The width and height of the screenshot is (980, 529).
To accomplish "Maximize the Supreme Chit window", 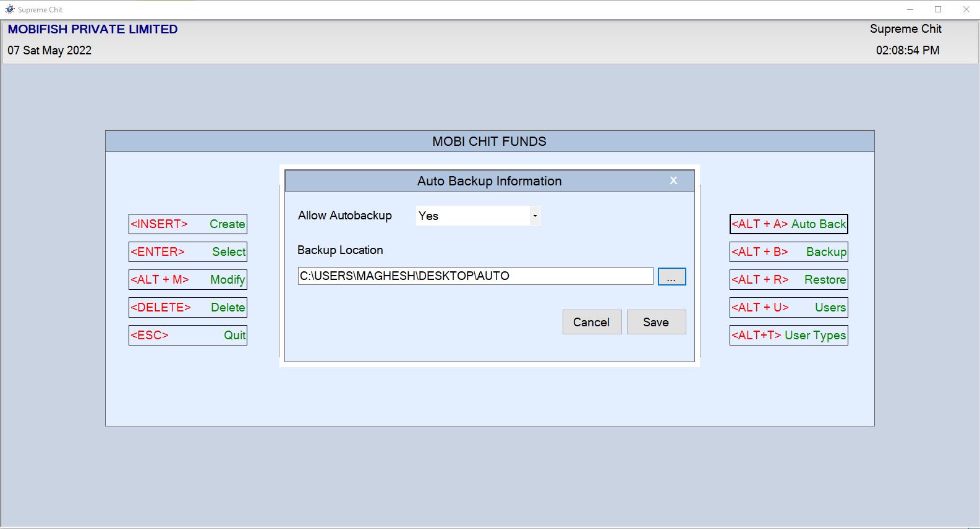I will (x=938, y=9).
